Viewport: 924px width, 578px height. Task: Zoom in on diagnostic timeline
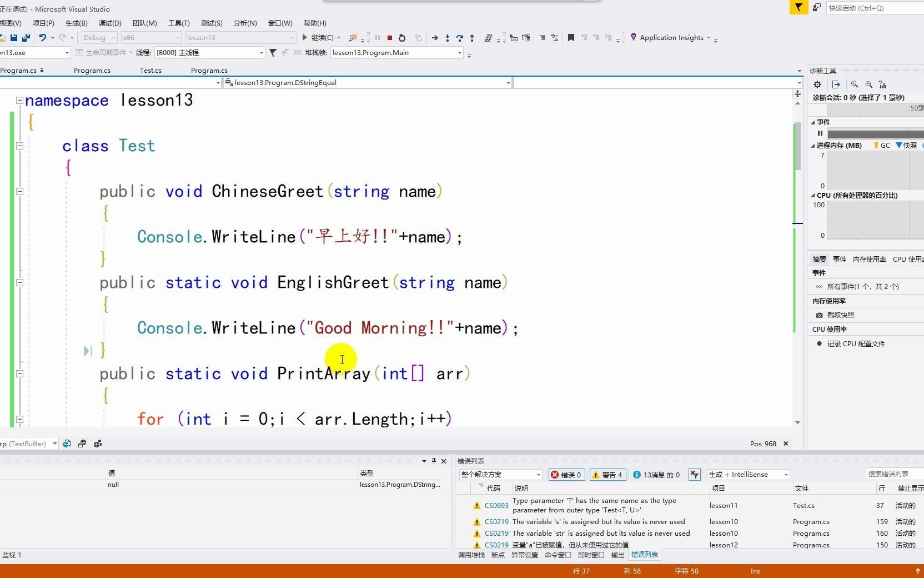855,84
